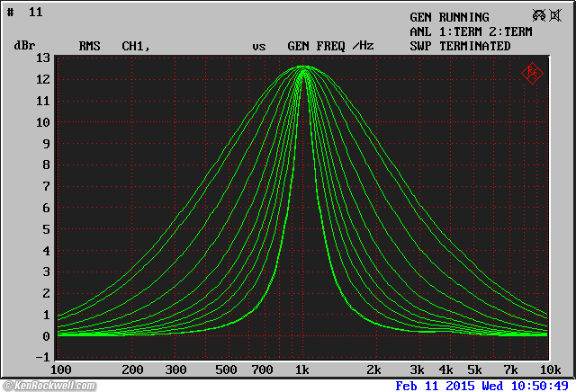Click the dBr unit label
The height and width of the screenshot is (392, 576).
tap(24, 46)
